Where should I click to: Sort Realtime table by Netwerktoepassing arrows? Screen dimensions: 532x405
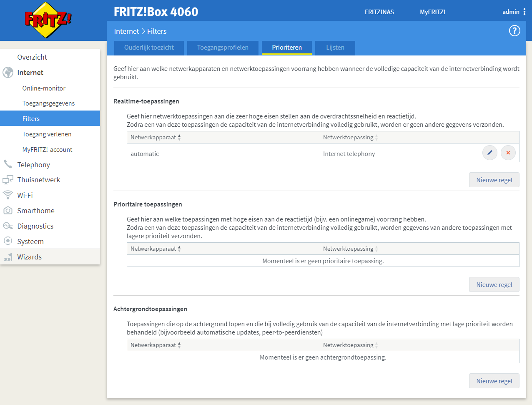pos(376,137)
